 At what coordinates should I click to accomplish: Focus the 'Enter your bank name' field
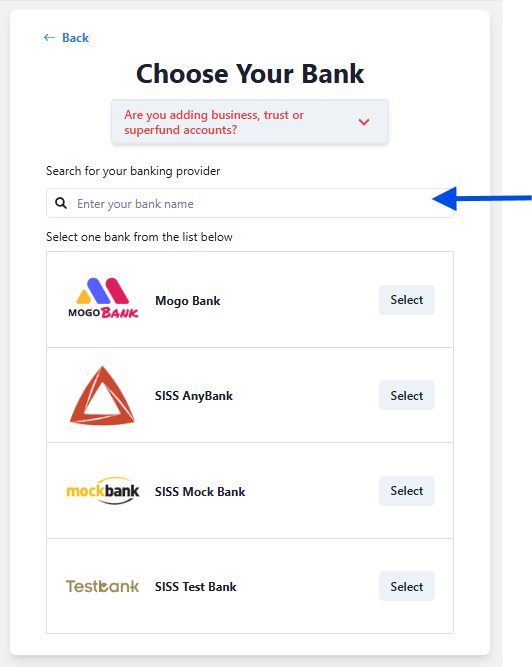[250, 203]
